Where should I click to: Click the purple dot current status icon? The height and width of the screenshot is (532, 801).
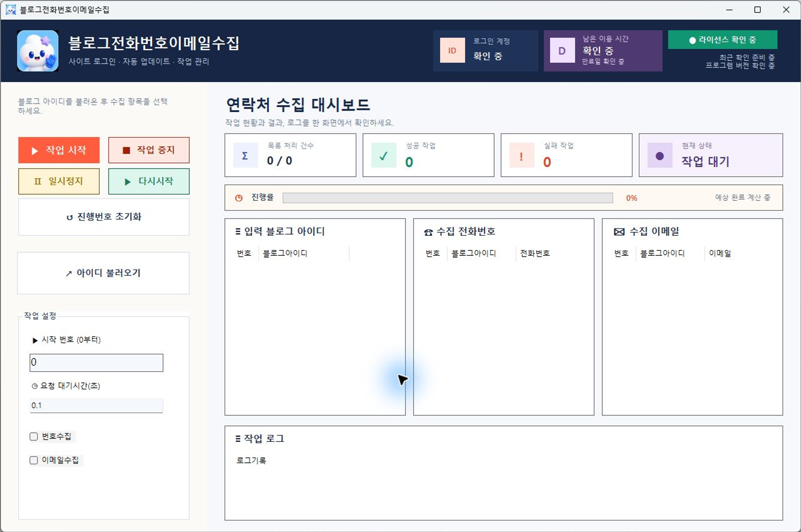[x=660, y=156]
